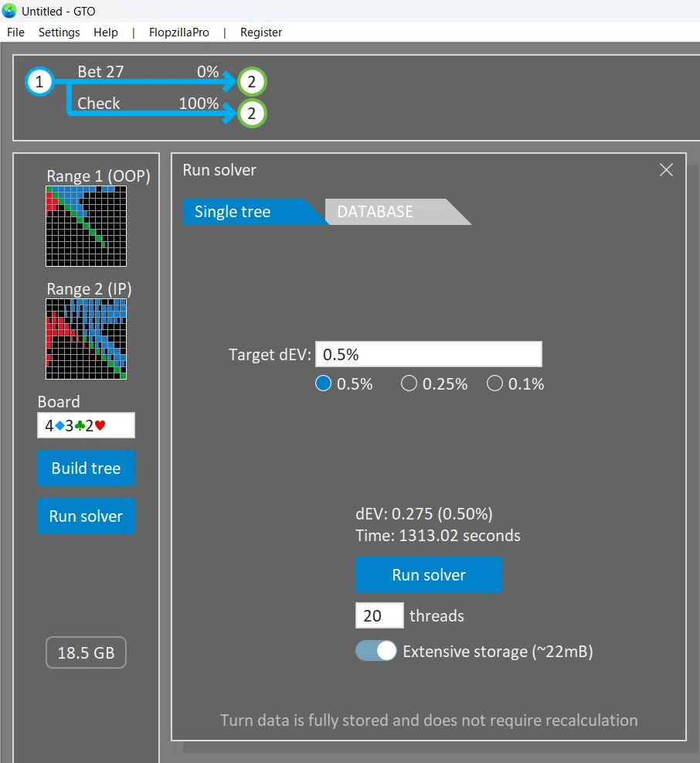Screen dimensions: 700x763
Task: Select the 0.5% target dEV radio button
Action: click(x=323, y=383)
